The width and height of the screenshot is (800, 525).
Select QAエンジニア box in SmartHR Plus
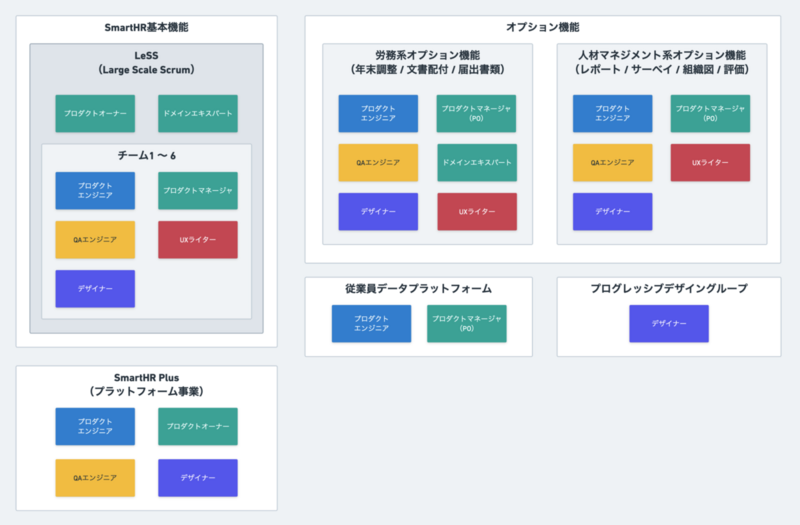pyautogui.click(x=95, y=478)
